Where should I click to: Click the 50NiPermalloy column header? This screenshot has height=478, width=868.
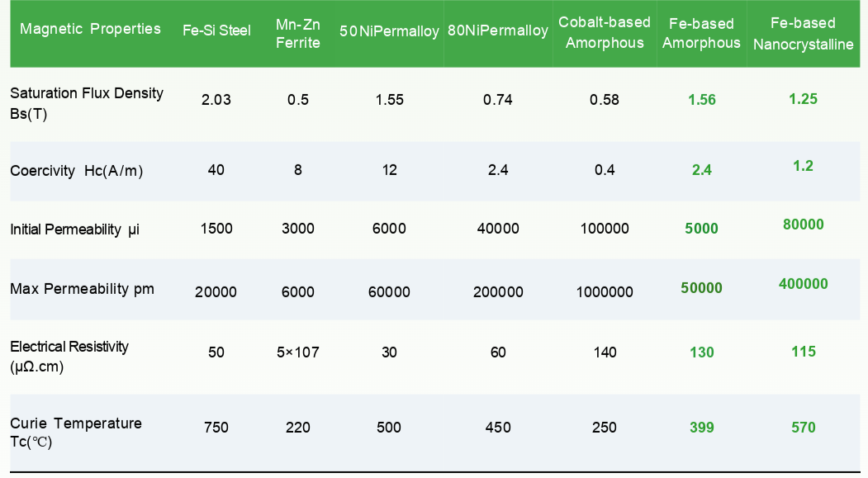pyautogui.click(x=389, y=31)
